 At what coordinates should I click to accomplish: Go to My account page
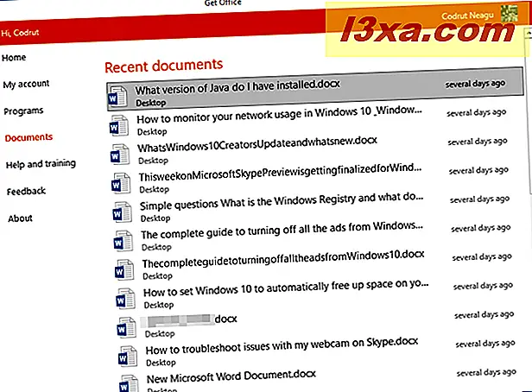(26, 84)
